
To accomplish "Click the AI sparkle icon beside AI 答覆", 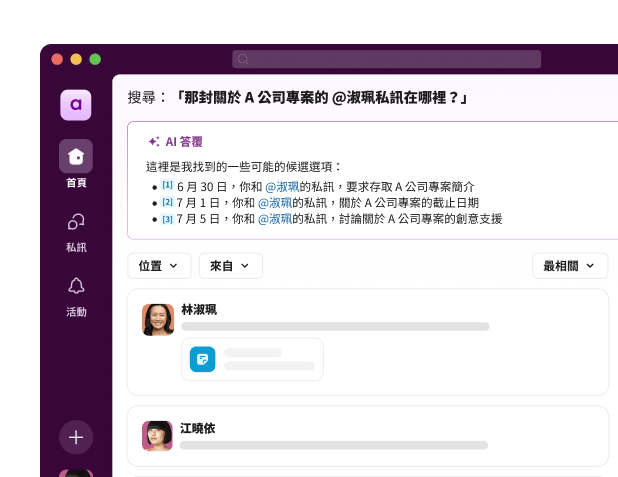I will (154, 142).
